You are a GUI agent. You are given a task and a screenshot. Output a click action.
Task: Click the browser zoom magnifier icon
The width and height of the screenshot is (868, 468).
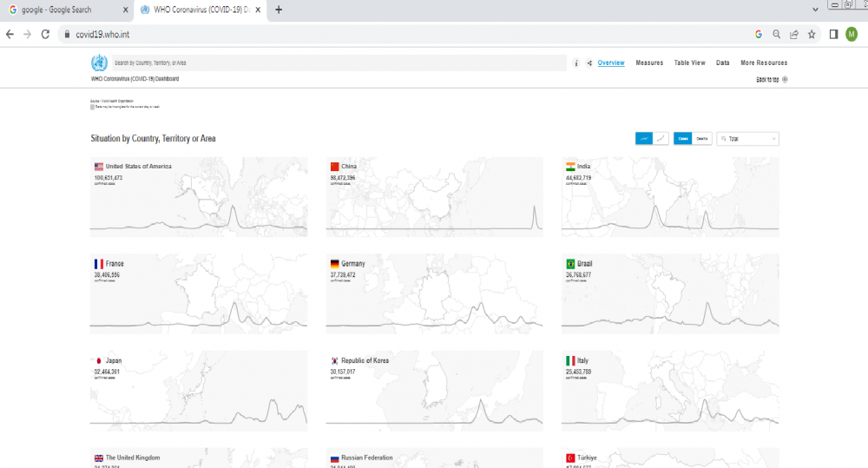[x=776, y=35]
